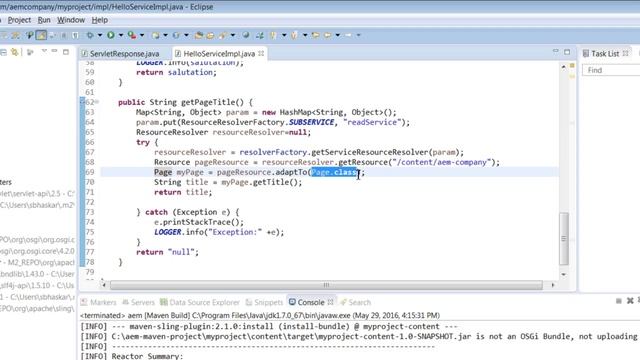Viewport: 640px width, 360px height.
Task: Maximize the editor area
Action: [x=567, y=52]
